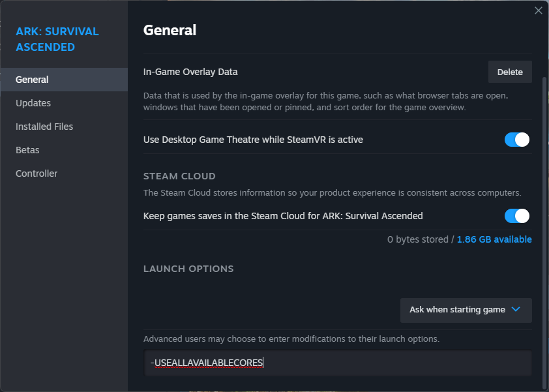The width and height of the screenshot is (549, 392).
Task: Open the 1.86 GB available storage link
Action: point(494,239)
